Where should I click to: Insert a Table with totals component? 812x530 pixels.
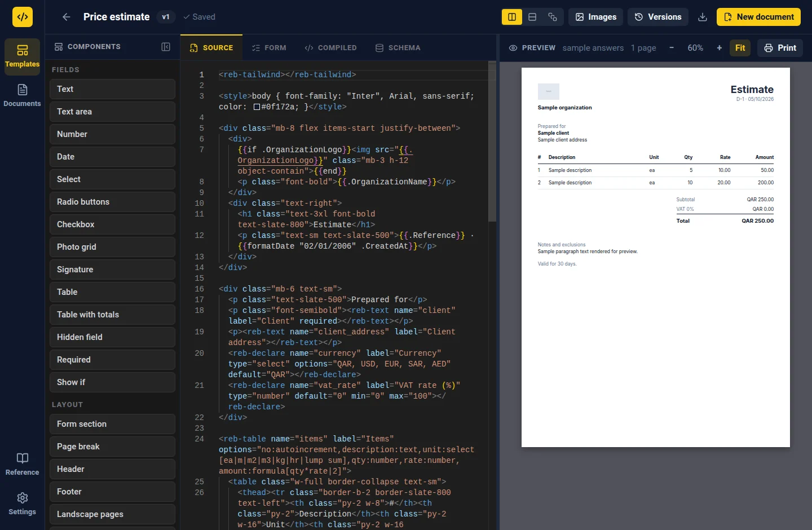coord(112,315)
